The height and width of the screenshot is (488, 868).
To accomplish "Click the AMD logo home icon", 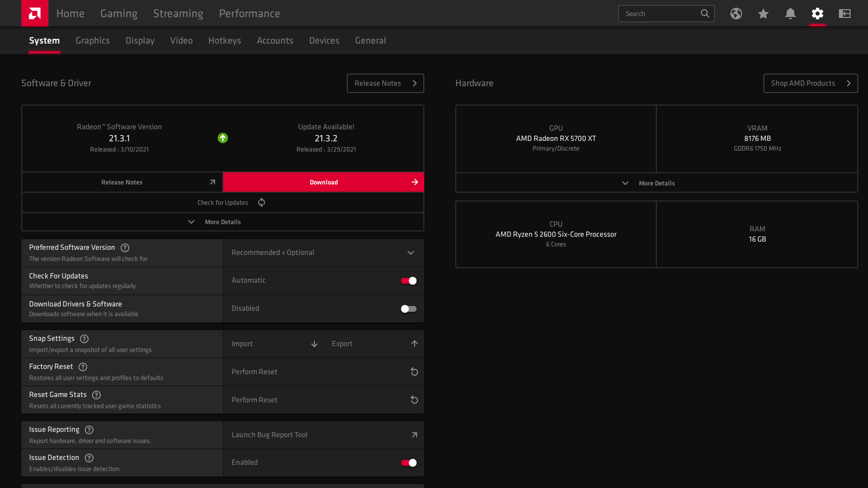I will point(34,13).
